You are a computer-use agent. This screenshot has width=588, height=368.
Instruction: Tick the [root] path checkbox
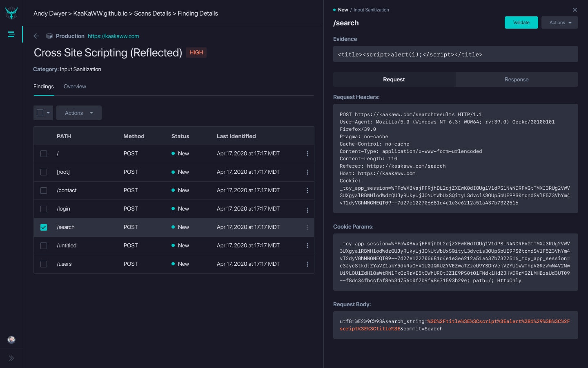point(44,172)
